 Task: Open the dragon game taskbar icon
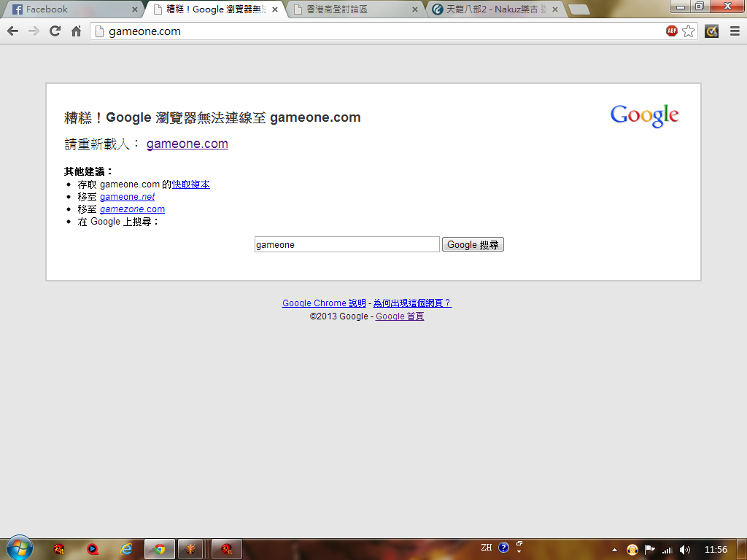[x=190, y=550]
